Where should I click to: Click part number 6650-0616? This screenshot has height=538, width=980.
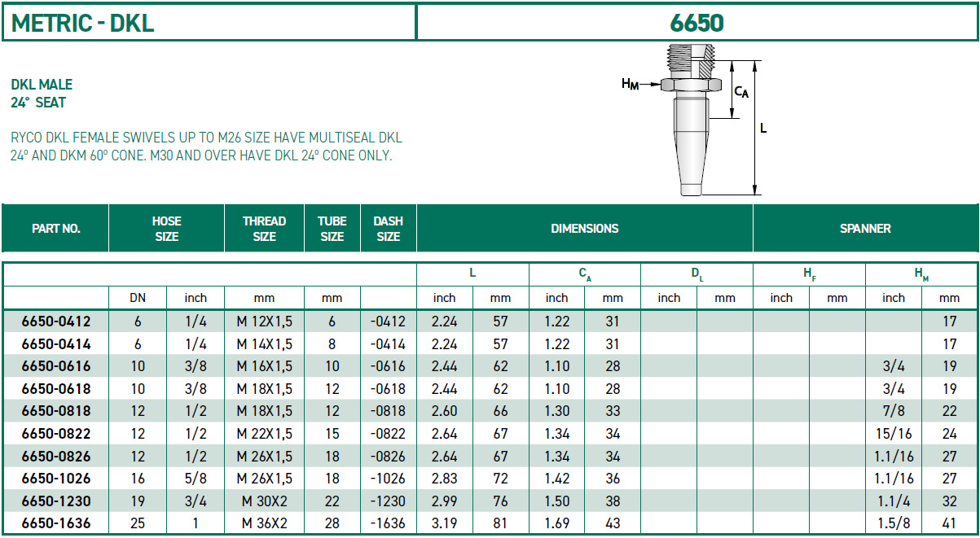55,366
